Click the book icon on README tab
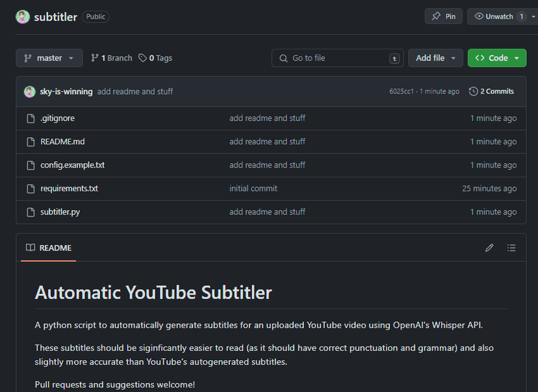This screenshot has height=392, width=538. click(x=31, y=248)
